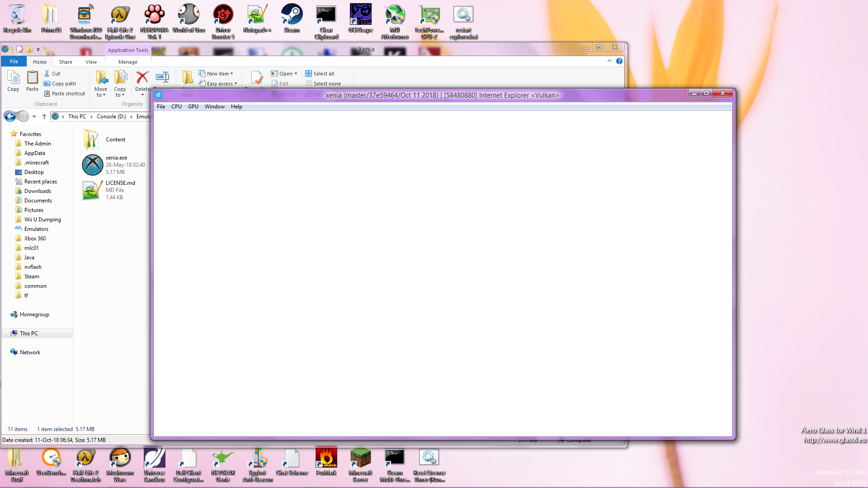Expand the Open dropdown in ribbon
The image size is (868, 488).
point(284,74)
